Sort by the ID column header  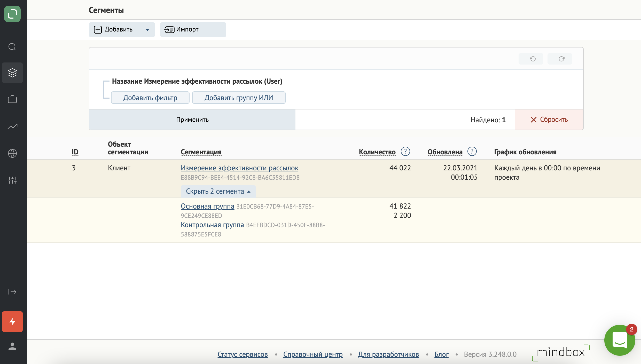75,152
